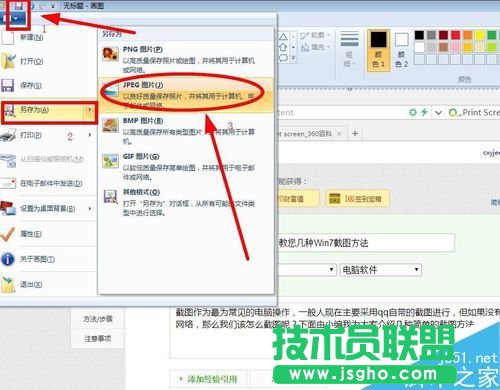Open the browser address bar dropdown chevron
This screenshot has width=500, height=390.
pos(438,113)
